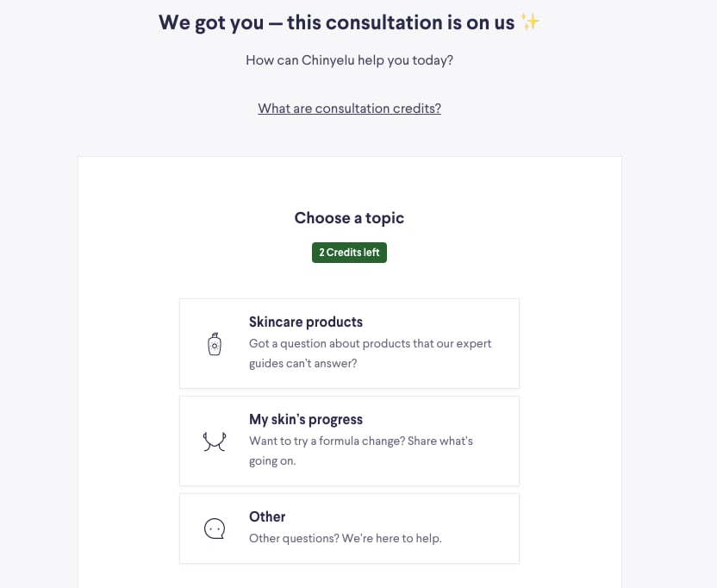This screenshot has height=588, width=717.
Task: Click the formula change description text
Action: coord(360,451)
